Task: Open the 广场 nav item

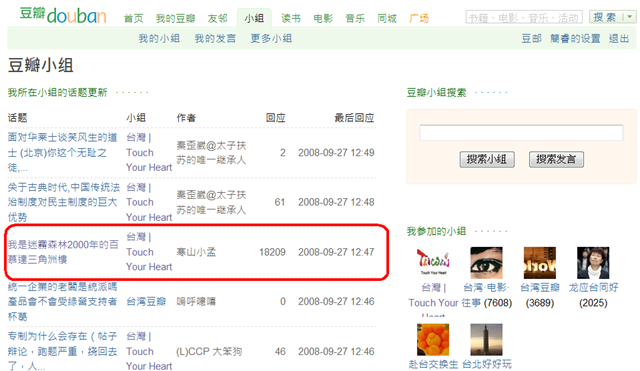Action: click(419, 18)
